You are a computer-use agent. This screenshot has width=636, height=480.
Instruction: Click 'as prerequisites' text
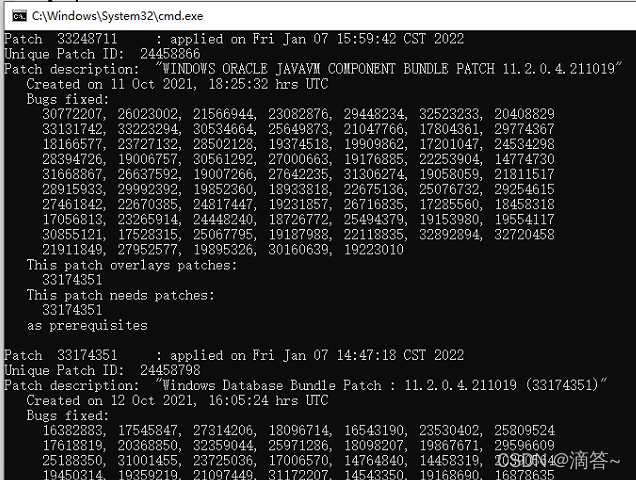point(87,326)
